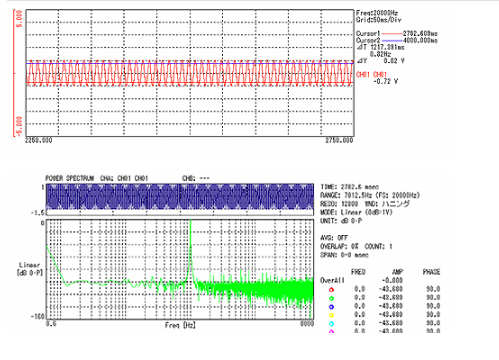Click the blue peak marker icon
Screen dimensions: 499x360
tap(331, 307)
